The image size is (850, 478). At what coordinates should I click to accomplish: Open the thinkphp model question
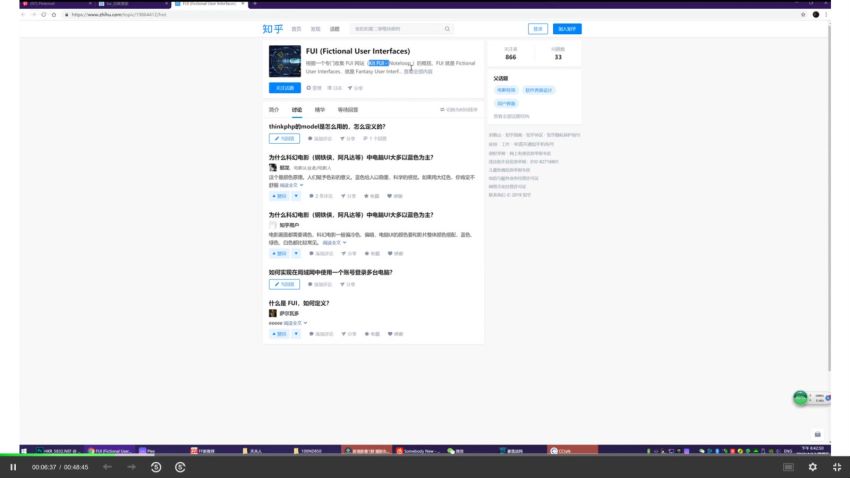[327, 126]
